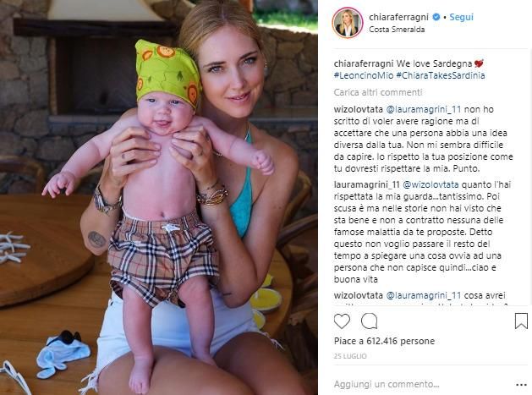
Task: Click the blue verified badge icon
Action: 436,17
